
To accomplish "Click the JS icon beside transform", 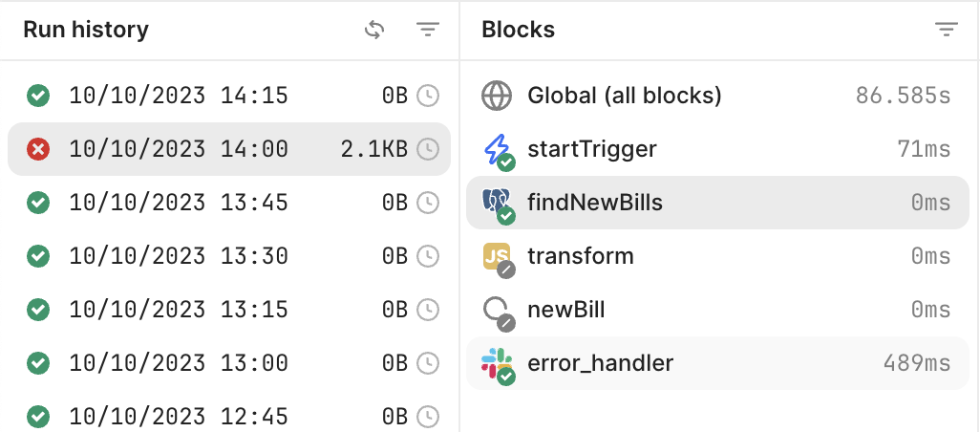I will tap(497, 256).
